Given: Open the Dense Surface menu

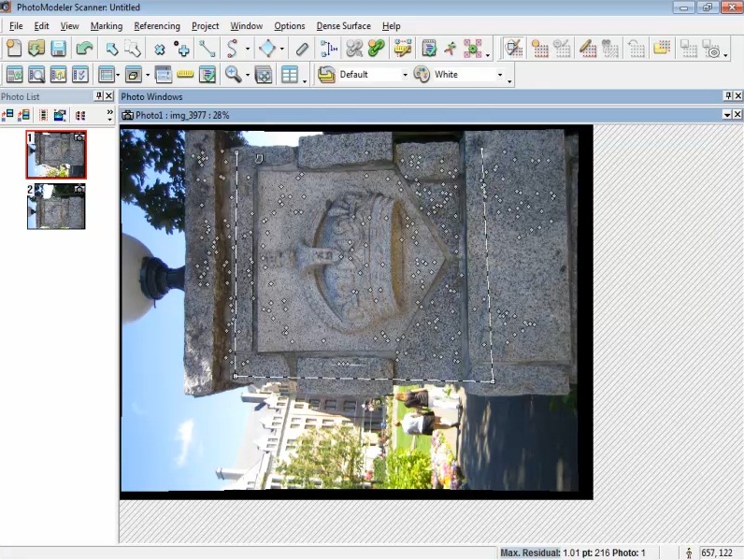Looking at the screenshot, I should point(343,26).
